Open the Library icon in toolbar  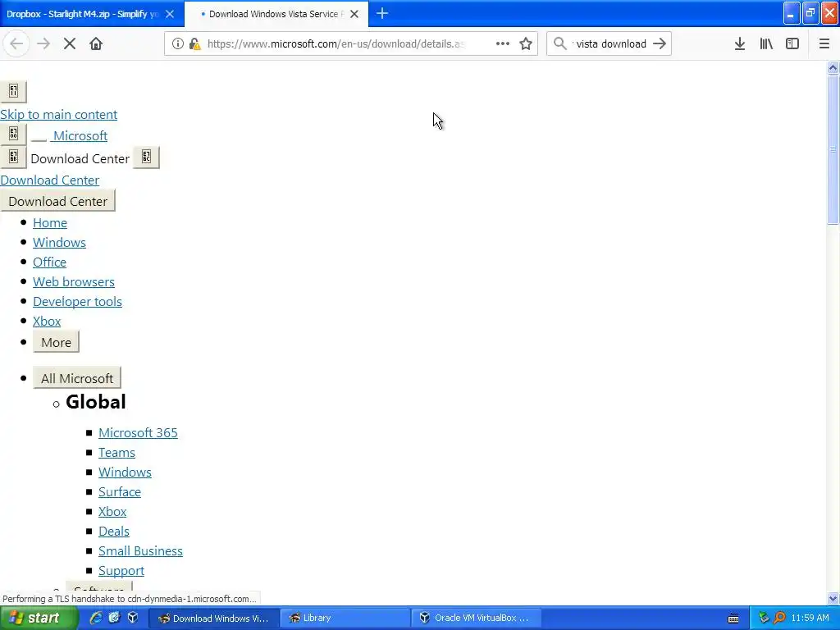pyautogui.click(x=766, y=44)
